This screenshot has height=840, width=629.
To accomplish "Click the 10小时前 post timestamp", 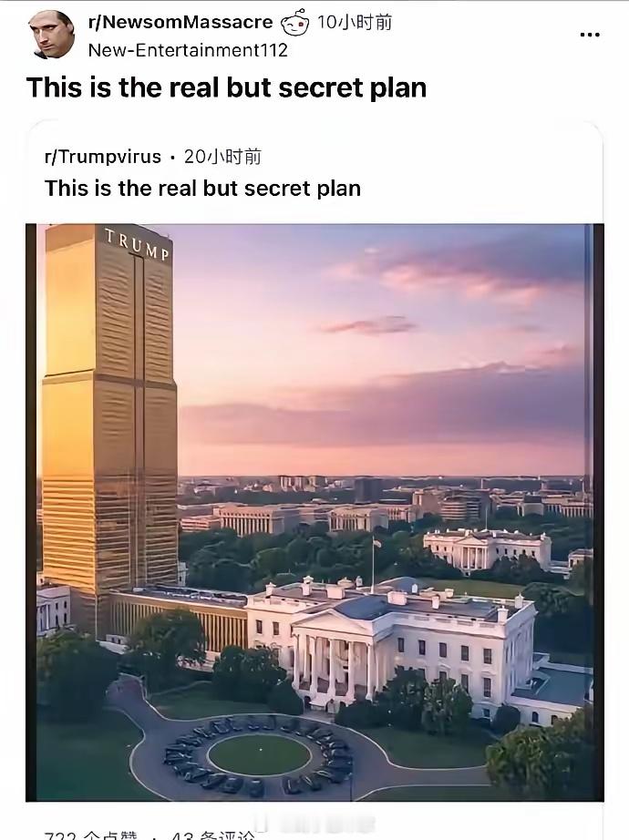I will [355, 23].
